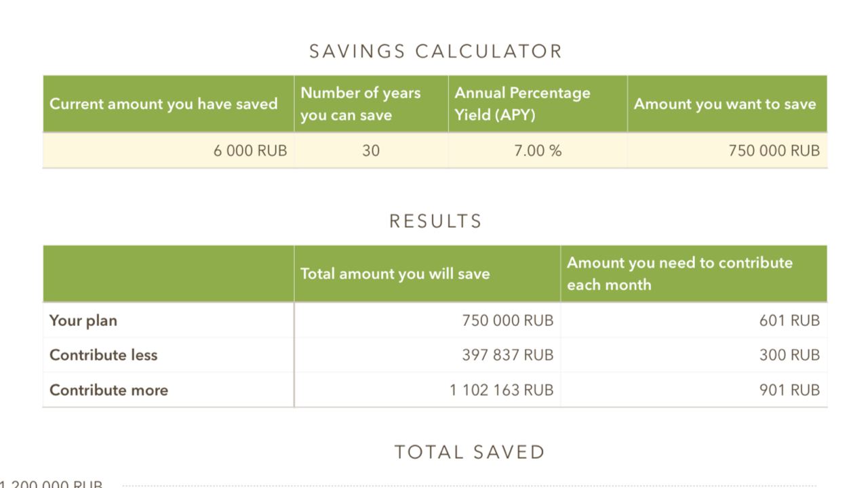Screen dimensions: 868x488
Task: Select the 601 RUB monthly contribution cell
Action: 694,320
